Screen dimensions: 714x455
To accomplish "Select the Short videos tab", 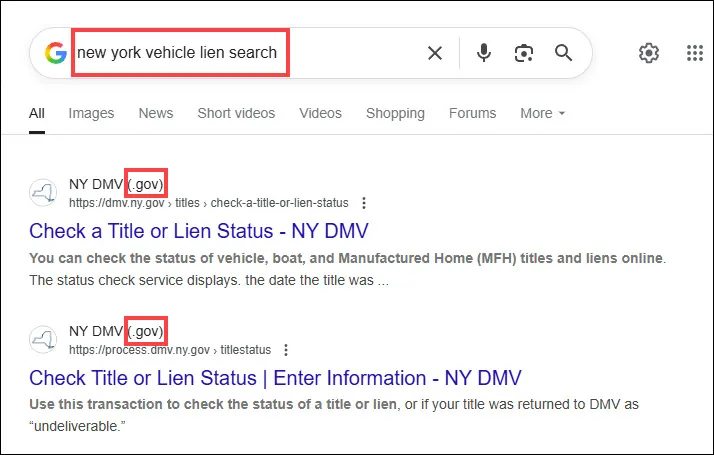I will 236,113.
